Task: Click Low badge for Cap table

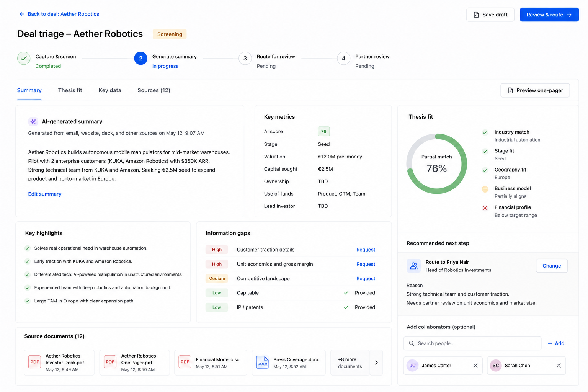Action: tap(217, 293)
